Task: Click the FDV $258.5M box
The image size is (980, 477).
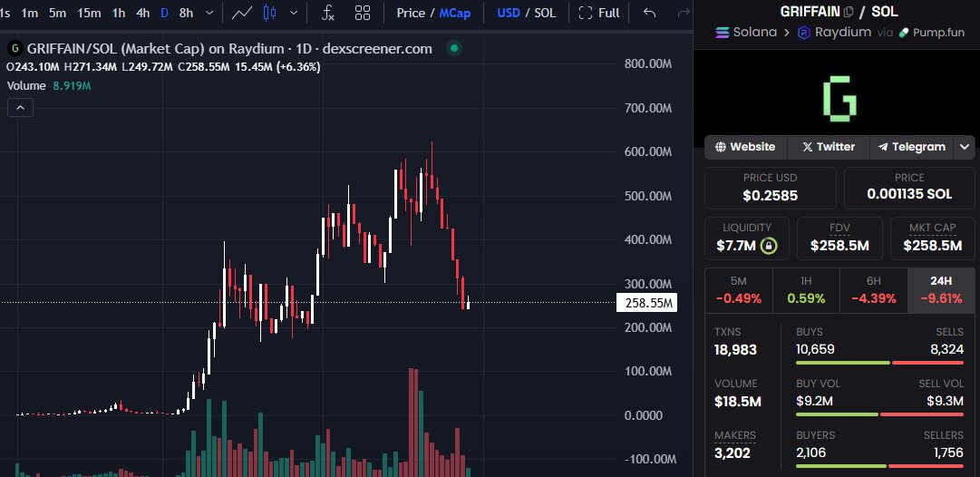Action: coord(839,238)
